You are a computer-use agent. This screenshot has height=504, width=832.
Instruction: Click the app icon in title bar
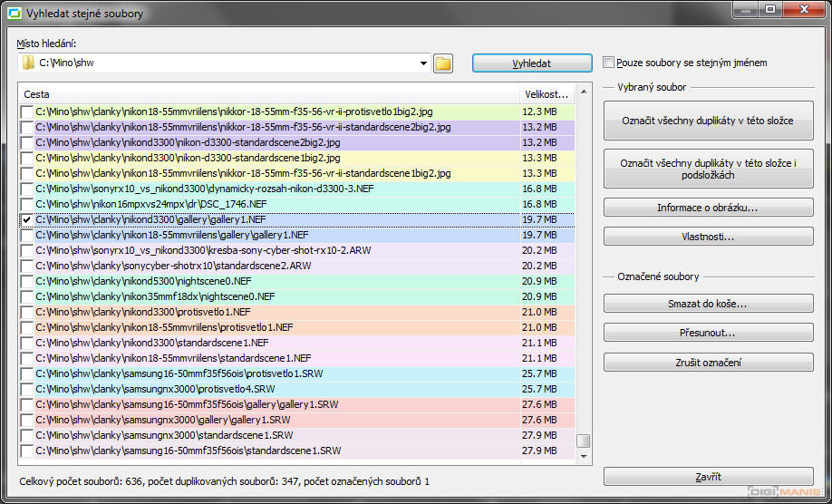tap(15, 14)
